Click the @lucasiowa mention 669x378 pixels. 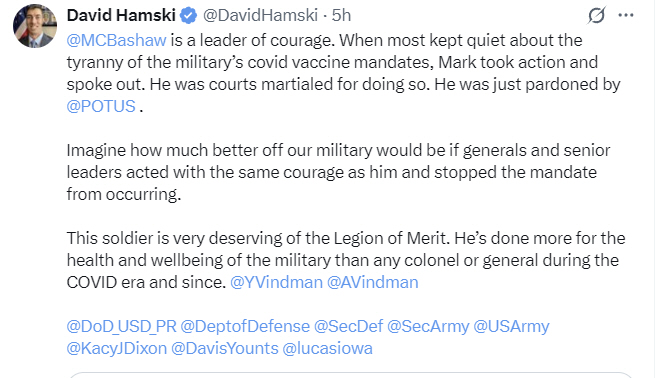coord(328,349)
